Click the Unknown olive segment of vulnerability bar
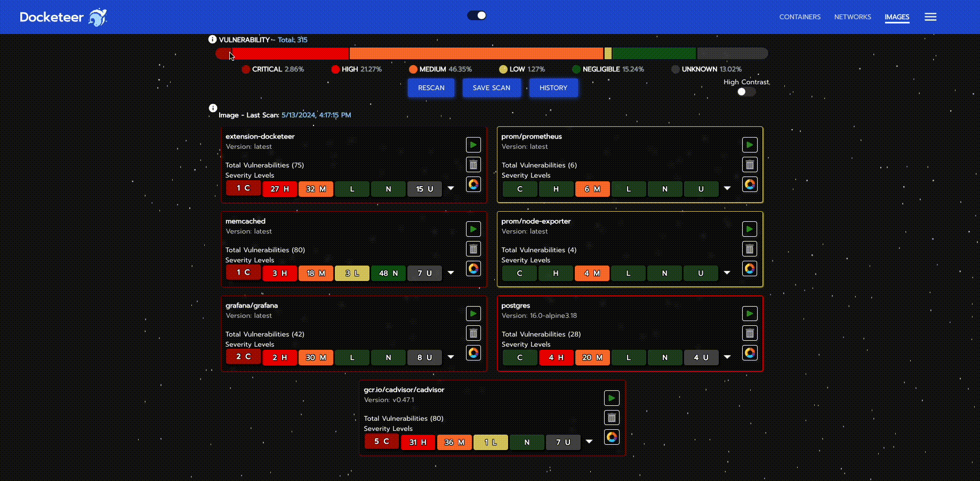This screenshot has height=481, width=980. 732,53
